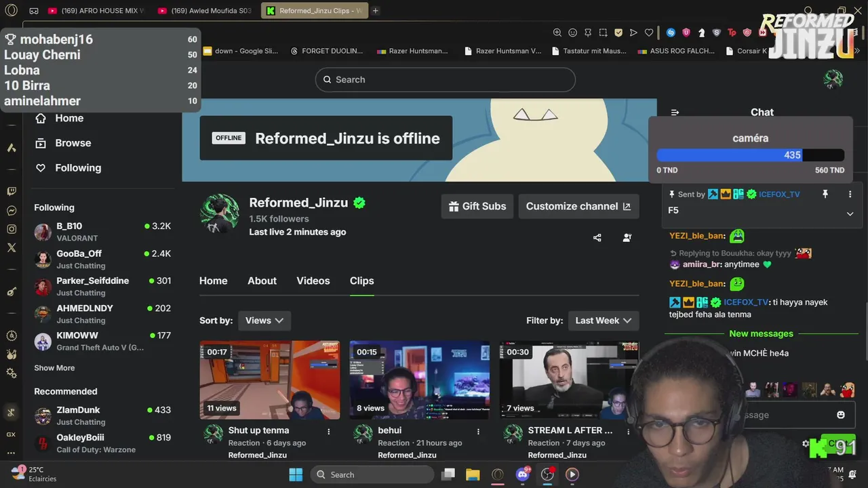Open the FORGET DUOLIN... bookmark

coord(327,51)
